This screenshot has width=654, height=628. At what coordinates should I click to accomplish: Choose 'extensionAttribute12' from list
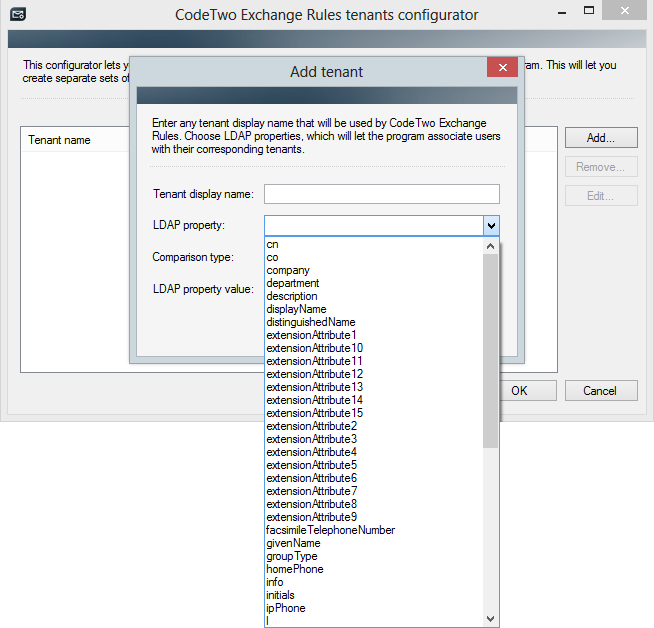[x=374, y=374]
